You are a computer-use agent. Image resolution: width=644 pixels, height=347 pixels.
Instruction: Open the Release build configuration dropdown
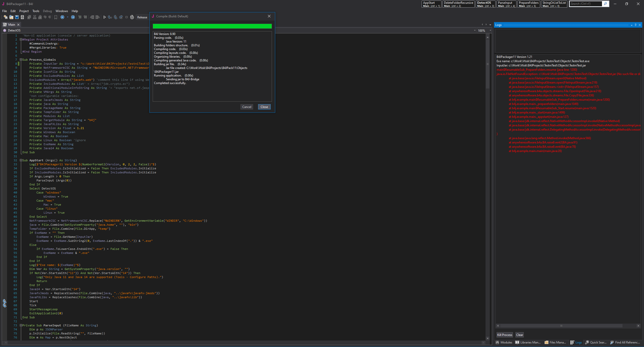[x=142, y=17]
